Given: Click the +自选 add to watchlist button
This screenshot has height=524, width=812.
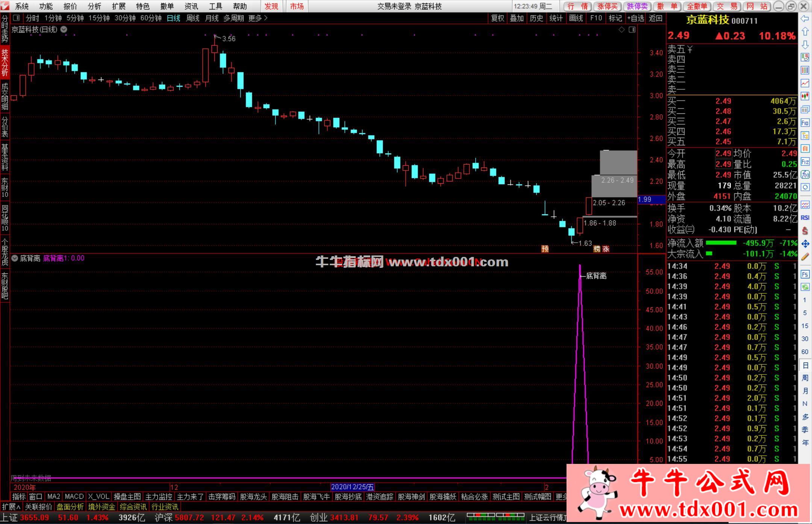Looking at the screenshot, I should [636, 18].
